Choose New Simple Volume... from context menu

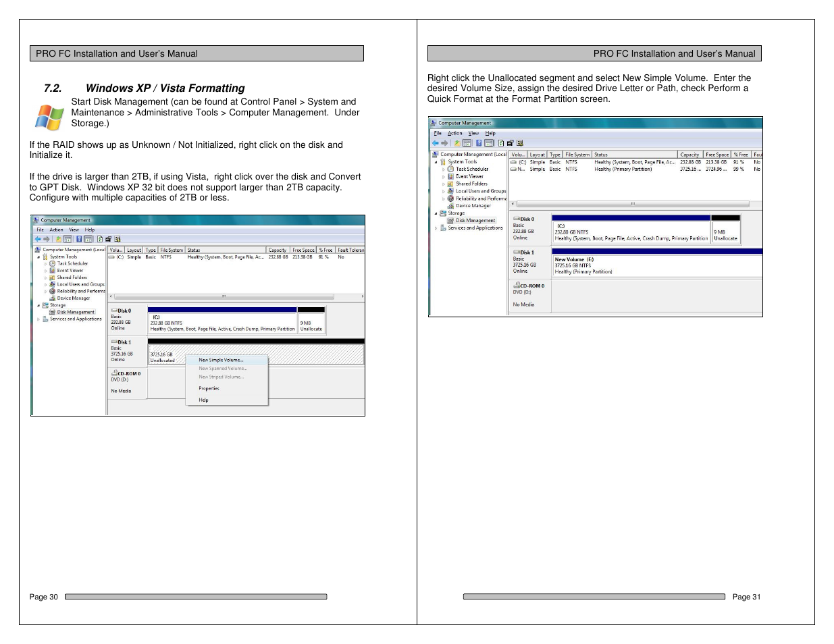tap(227, 360)
